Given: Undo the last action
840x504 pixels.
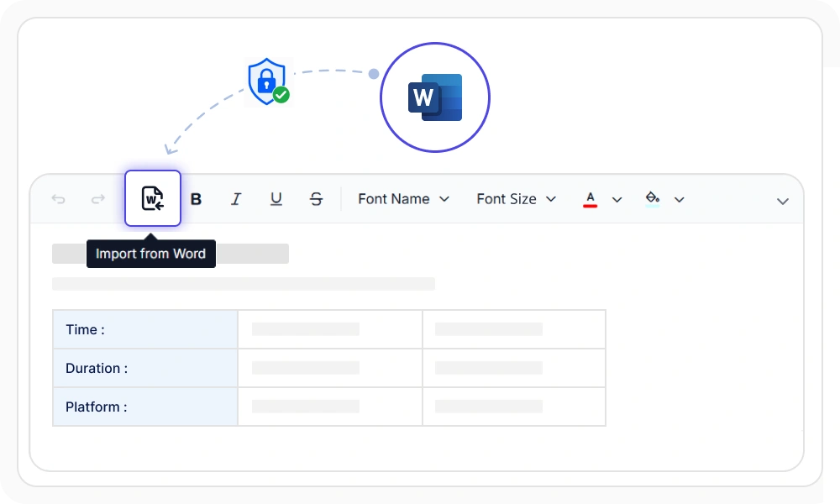Looking at the screenshot, I should [59, 199].
